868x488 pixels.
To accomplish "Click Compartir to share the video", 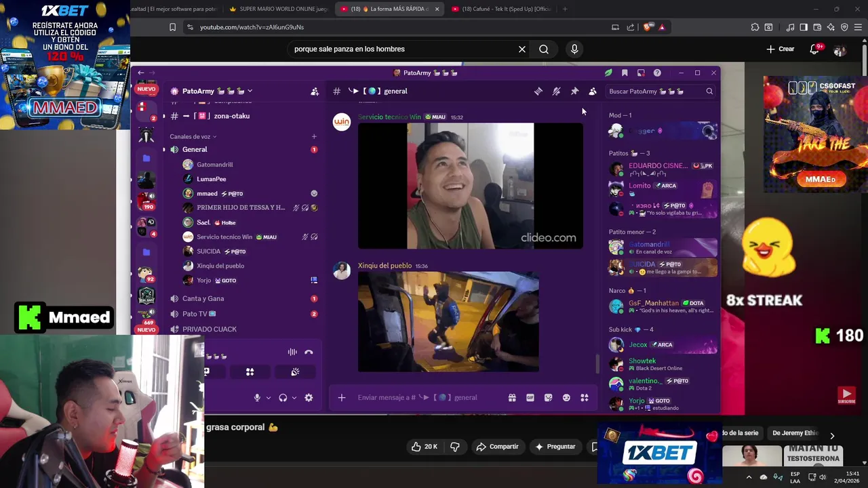I will pyautogui.click(x=498, y=447).
